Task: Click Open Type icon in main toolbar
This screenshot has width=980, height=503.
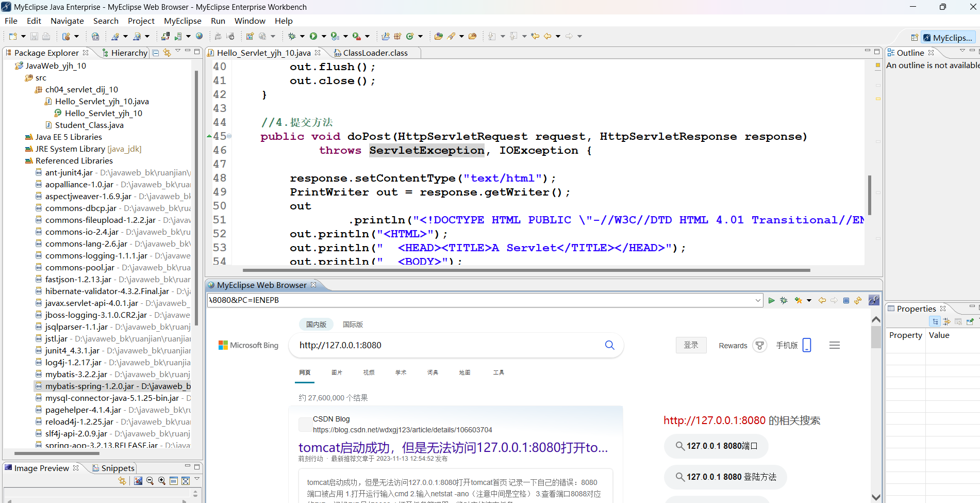Action: [x=438, y=36]
